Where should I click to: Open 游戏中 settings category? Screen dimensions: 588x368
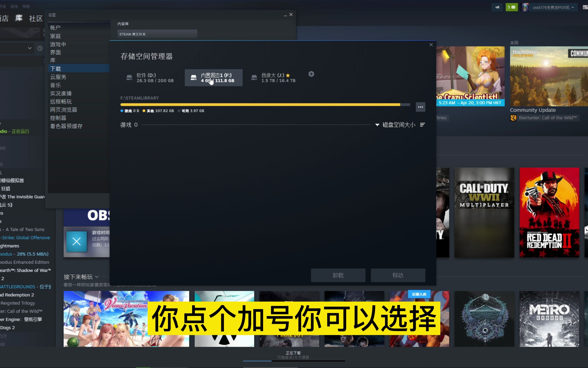point(79,44)
